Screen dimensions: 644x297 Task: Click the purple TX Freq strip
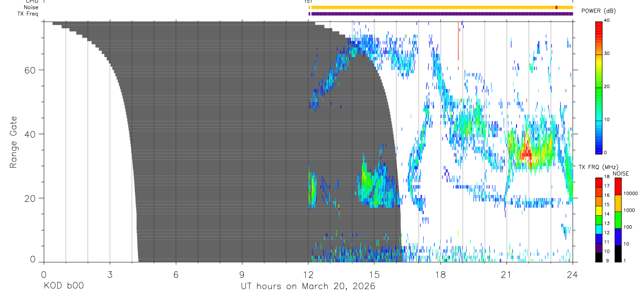click(x=441, y=14)
